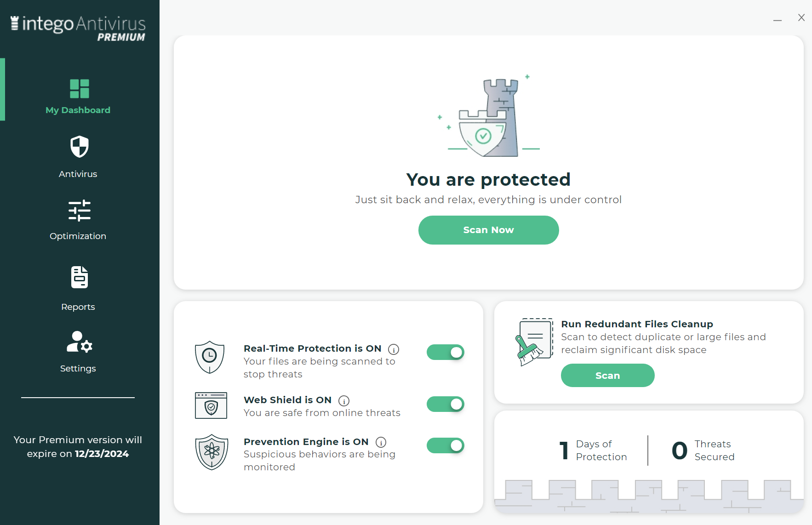Minimize the Intego window
812x525 pixels.
pyautogui.click(x=778, y=20)
